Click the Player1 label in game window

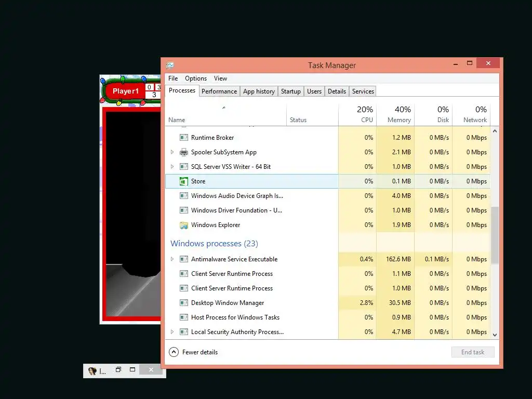pos(126,91)
